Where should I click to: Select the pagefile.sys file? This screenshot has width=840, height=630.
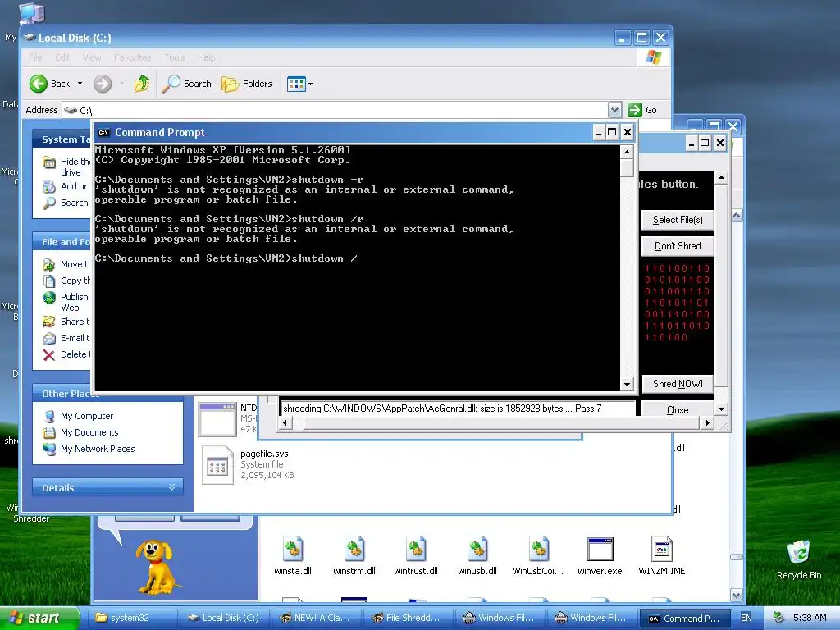(246, 464)
